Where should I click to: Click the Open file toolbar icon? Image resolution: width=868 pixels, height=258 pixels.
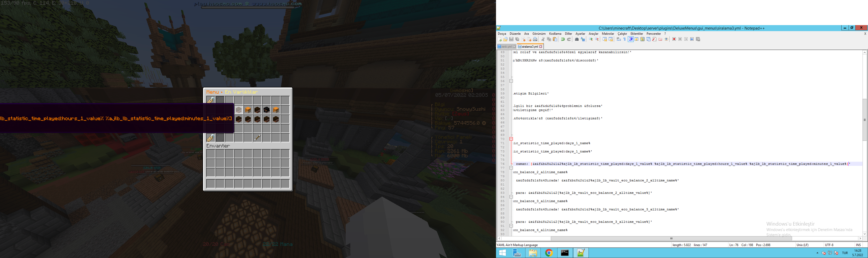tap(505, 39)
